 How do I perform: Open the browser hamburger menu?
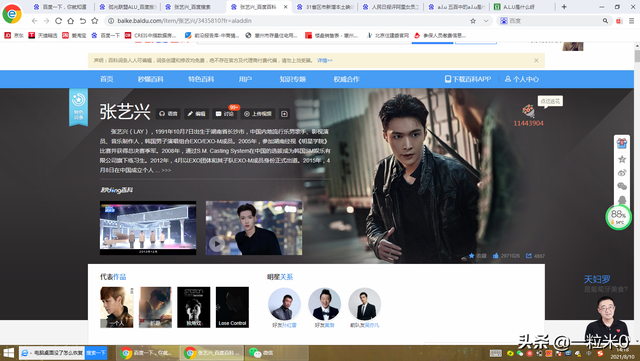tap(631, 21)
